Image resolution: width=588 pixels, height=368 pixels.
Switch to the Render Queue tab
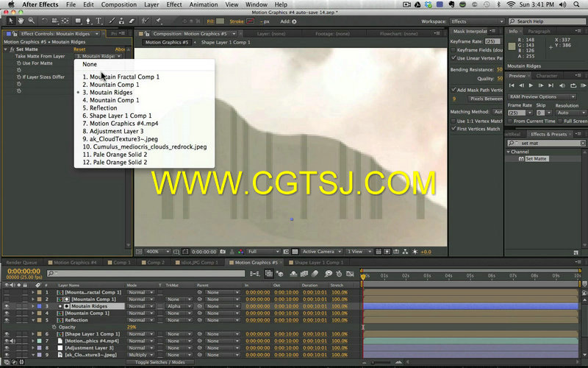point(21,263)
